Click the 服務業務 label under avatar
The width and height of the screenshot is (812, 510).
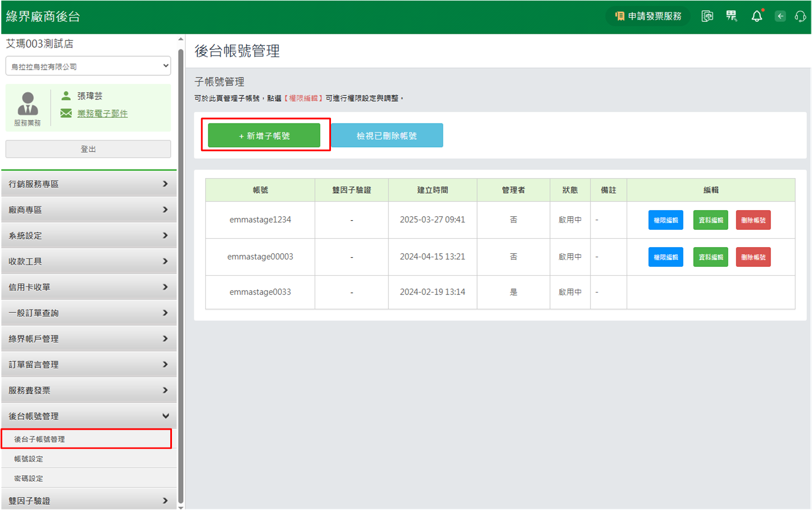(x=28, y=123)
